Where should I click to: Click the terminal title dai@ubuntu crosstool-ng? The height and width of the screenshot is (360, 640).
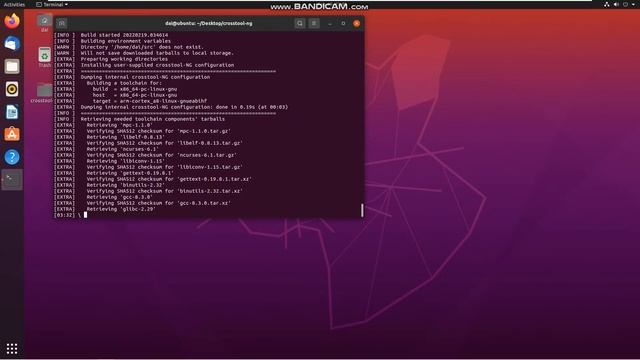pos(209,23)
